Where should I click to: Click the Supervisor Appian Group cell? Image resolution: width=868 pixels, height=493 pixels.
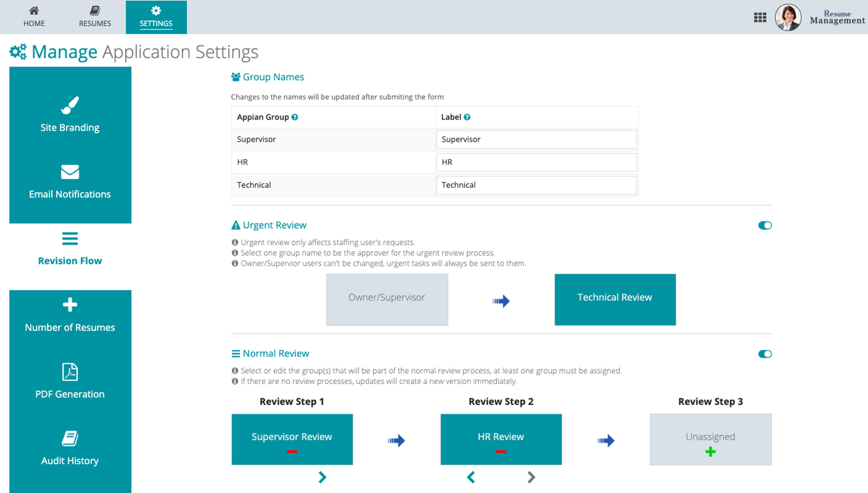333,140
